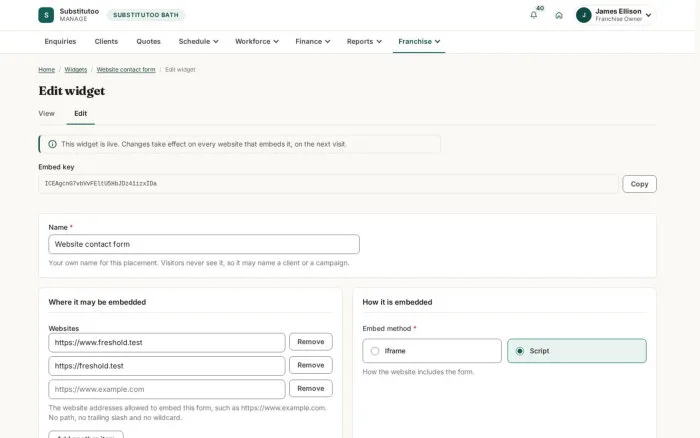Follow the Website contact form breadcrumb
Image resolution: width=700 pixels, height=438 pixels.
pyautogui.click(x=126, y=70)
